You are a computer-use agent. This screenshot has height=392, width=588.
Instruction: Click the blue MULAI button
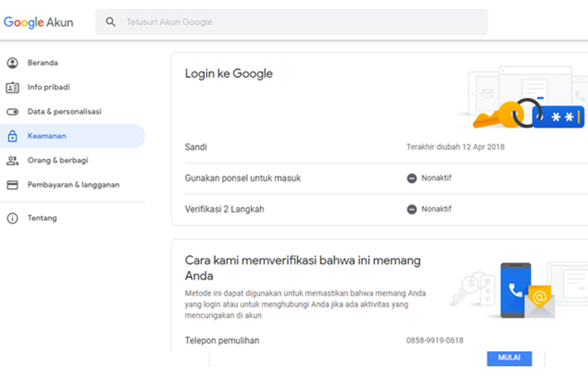click(509, 358)
